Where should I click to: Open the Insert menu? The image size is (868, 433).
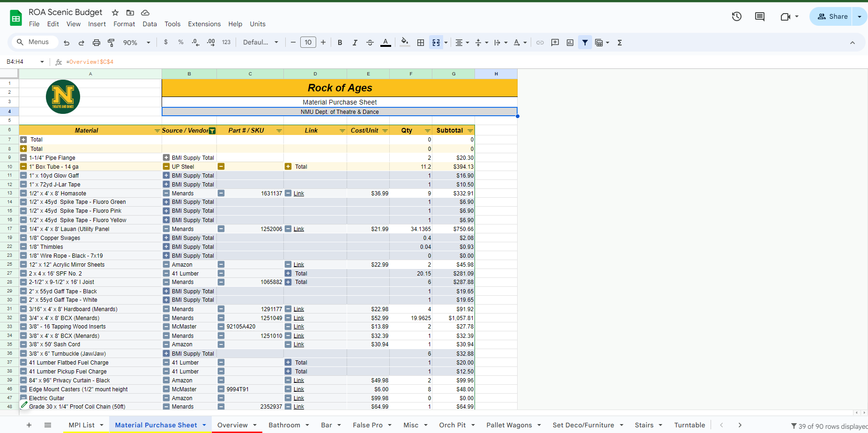[x=97, y=24]
